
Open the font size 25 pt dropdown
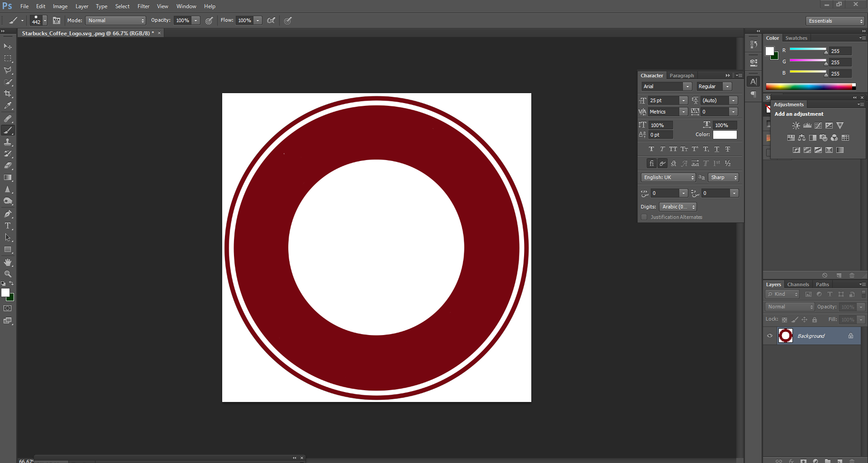click(683, 100)
